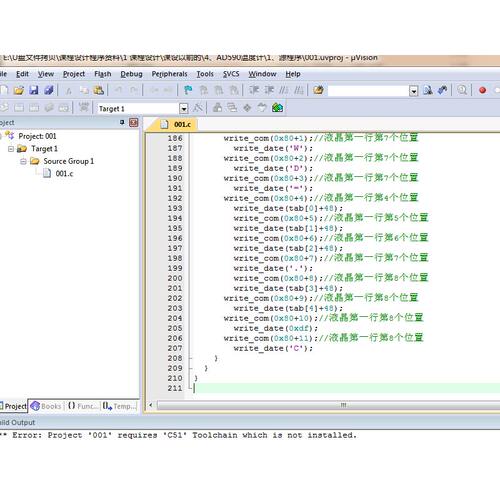The width and height of the screenshot is (500, 500).
Task: Open Manage Run-Time Environment green icon
Action: point(277,108)
